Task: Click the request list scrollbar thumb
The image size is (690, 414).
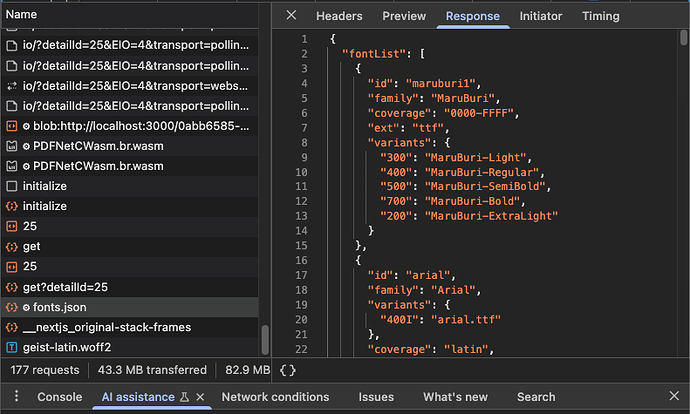Action: 265,340
